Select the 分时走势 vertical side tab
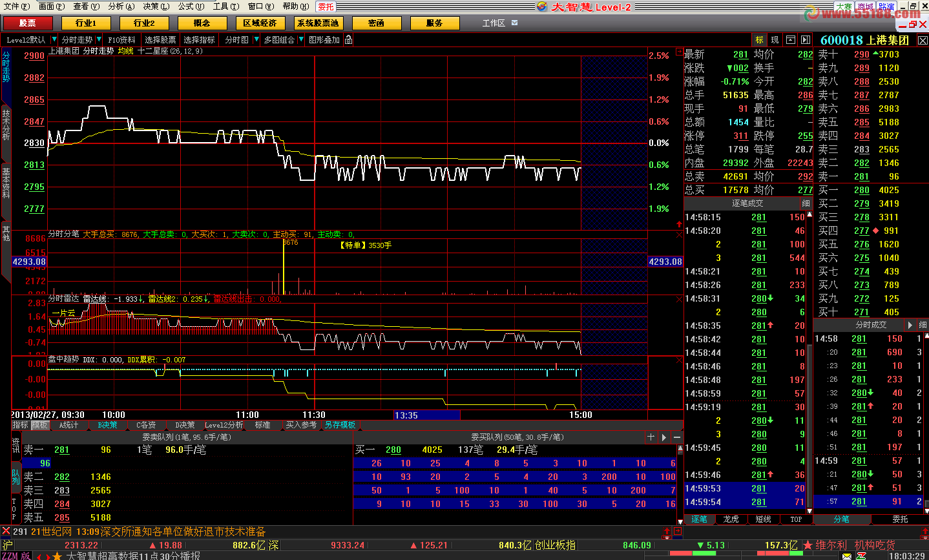Image resolution: width=929 pixels, height=560 pixels. pos(6,68)
